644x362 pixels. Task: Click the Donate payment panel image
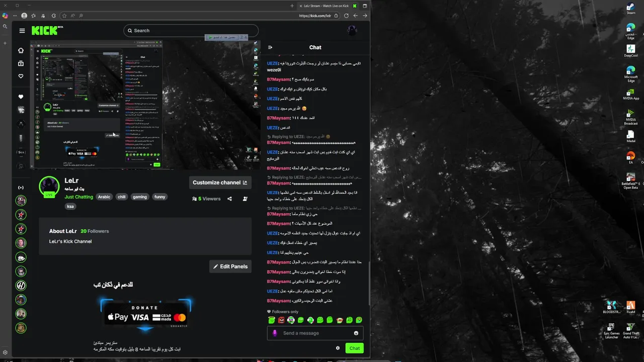[145, 315]
